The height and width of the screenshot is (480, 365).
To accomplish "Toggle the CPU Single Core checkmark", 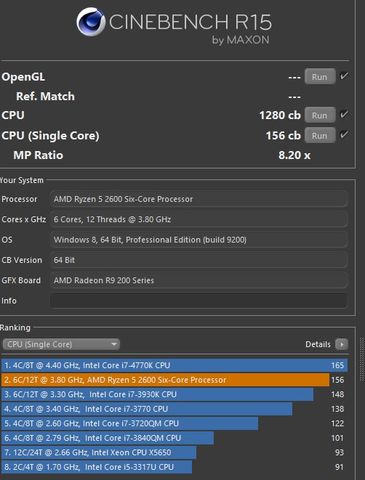I will [x=344, y=135].
